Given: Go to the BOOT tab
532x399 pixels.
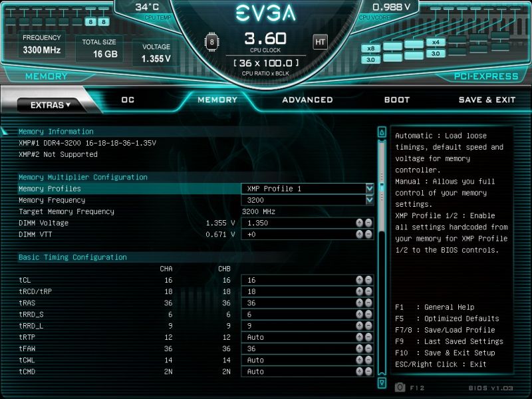Looking at the screenshot, I should [397, 100].
